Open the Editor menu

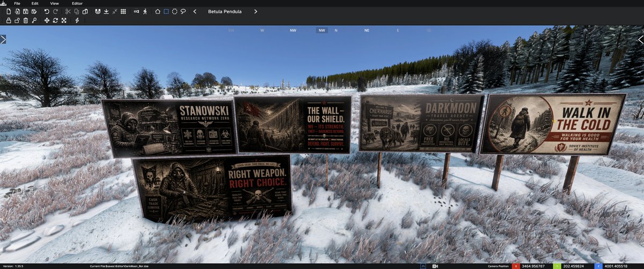coord(77,3)
